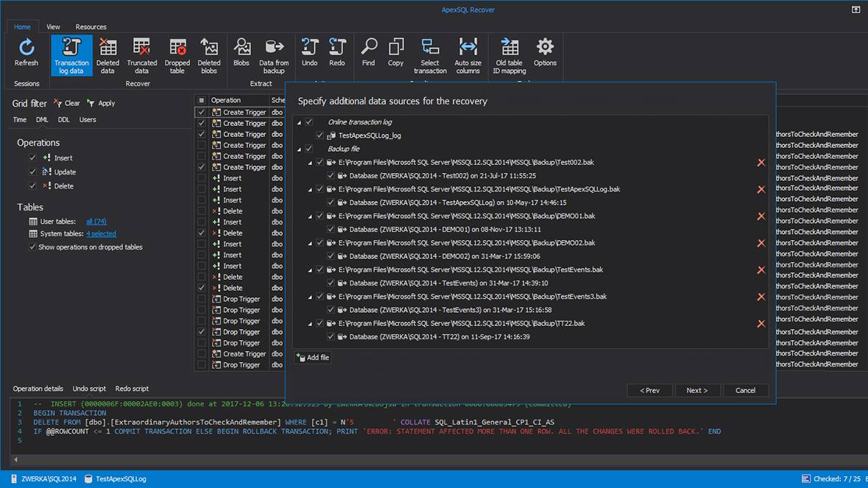
Task: Open the Dropped table recovery tool
Action: point(177,55)
